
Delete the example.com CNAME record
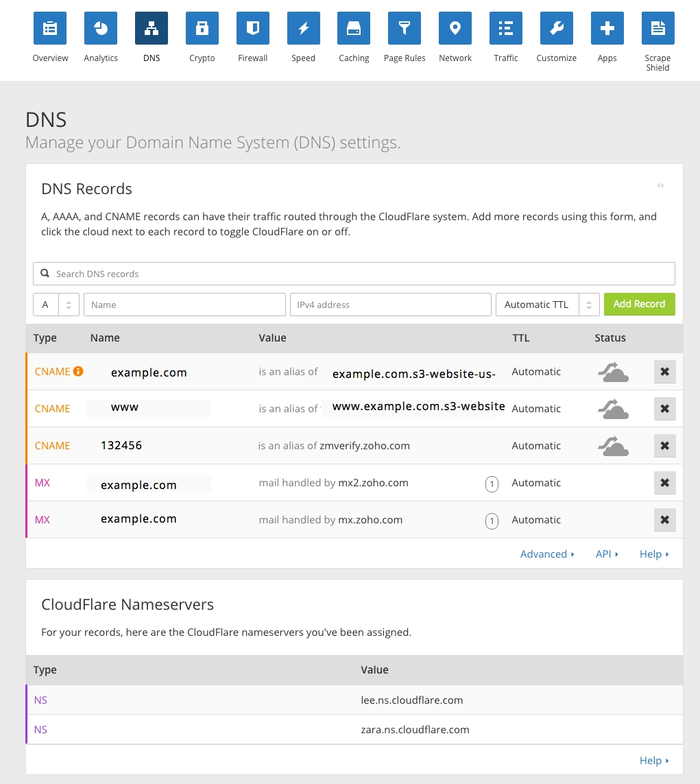pyautogui.click(x=664, y=372)
